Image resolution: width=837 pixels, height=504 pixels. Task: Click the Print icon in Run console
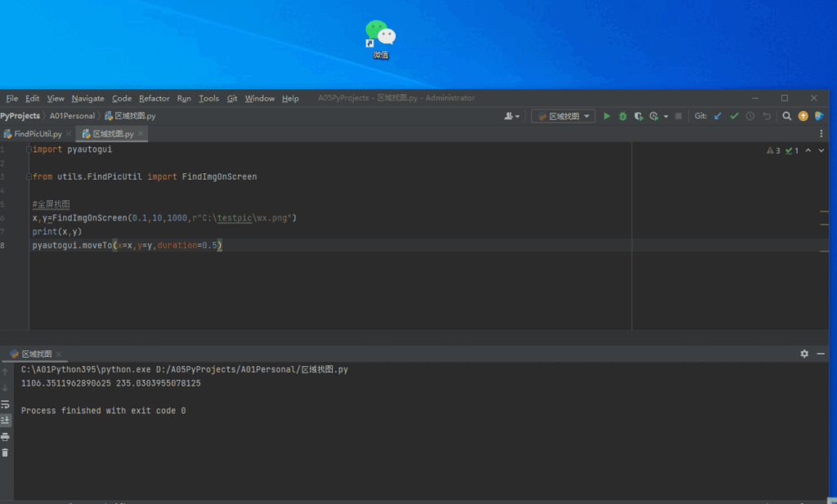coord(6,437)
